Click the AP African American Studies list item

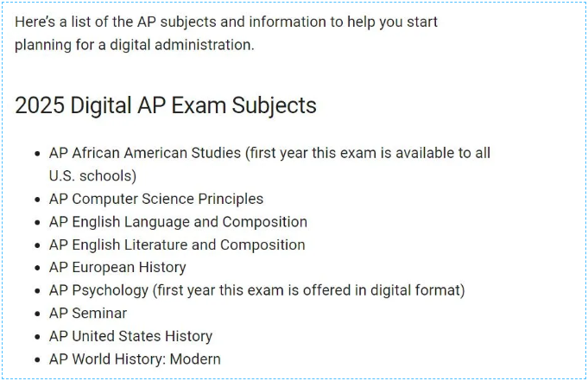(x=269, y=164)
